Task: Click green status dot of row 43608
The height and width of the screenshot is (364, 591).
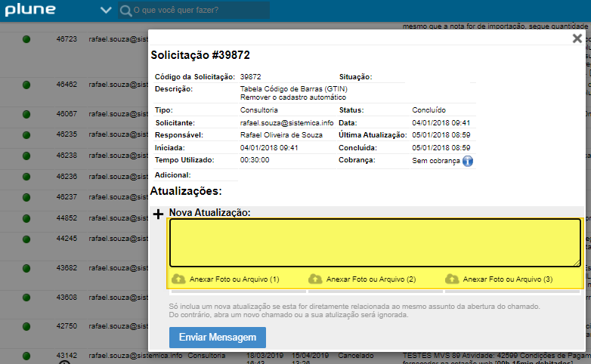Action: [26, 298]
